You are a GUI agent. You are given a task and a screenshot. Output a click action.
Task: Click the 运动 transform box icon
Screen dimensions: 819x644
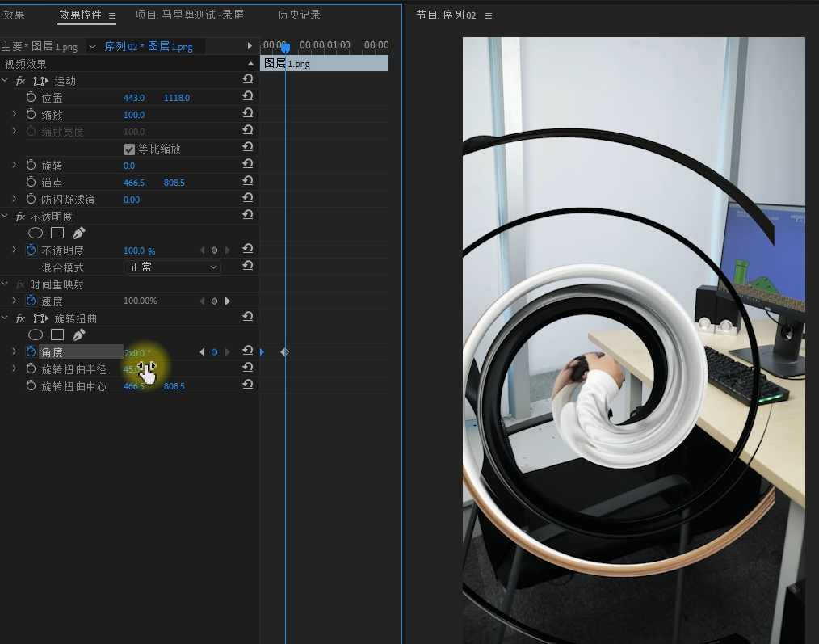point(40,81)
